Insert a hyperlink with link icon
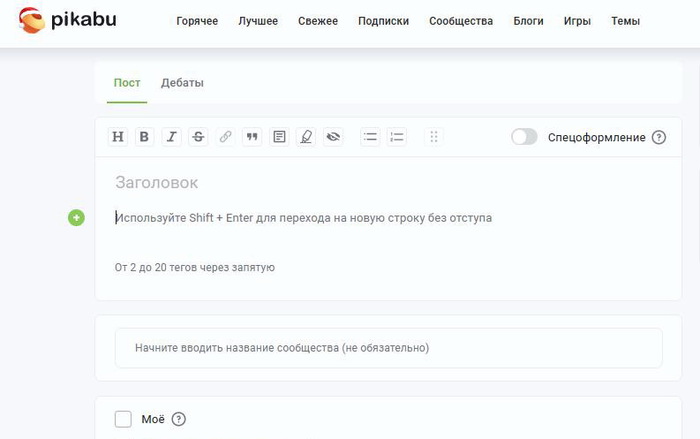Screen dimensions: 700x439 (x=226, y=137)
